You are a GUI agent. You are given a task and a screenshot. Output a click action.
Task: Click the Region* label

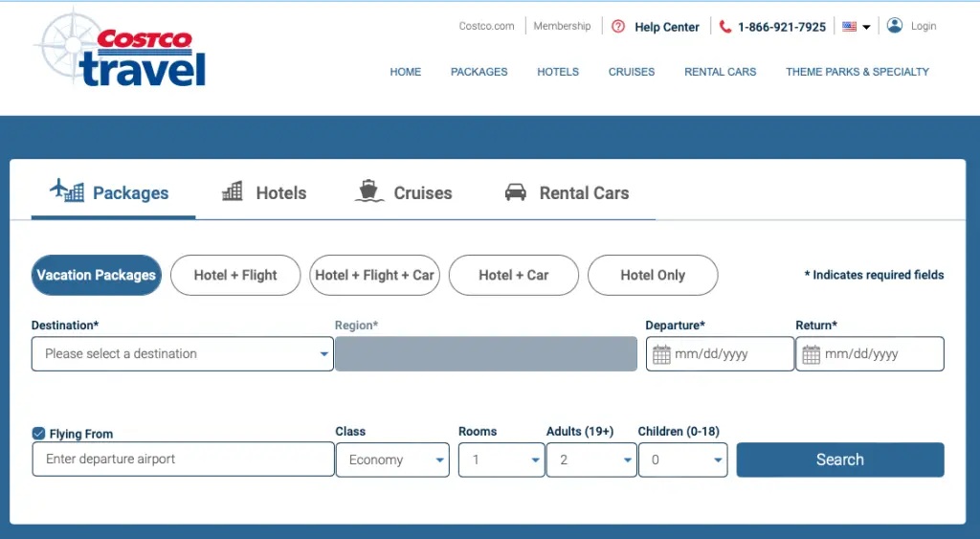[x=356, y=326]
